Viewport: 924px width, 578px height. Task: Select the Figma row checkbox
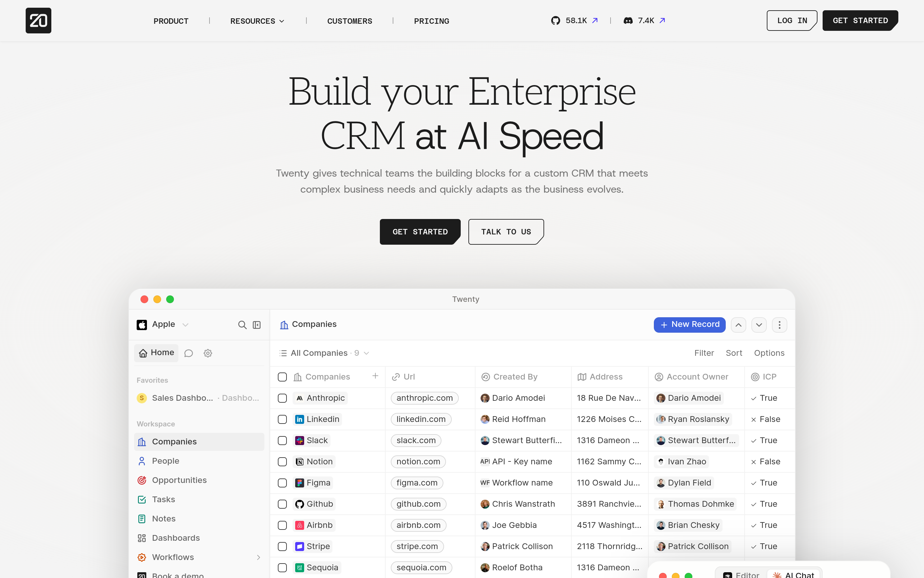[282, 483]
